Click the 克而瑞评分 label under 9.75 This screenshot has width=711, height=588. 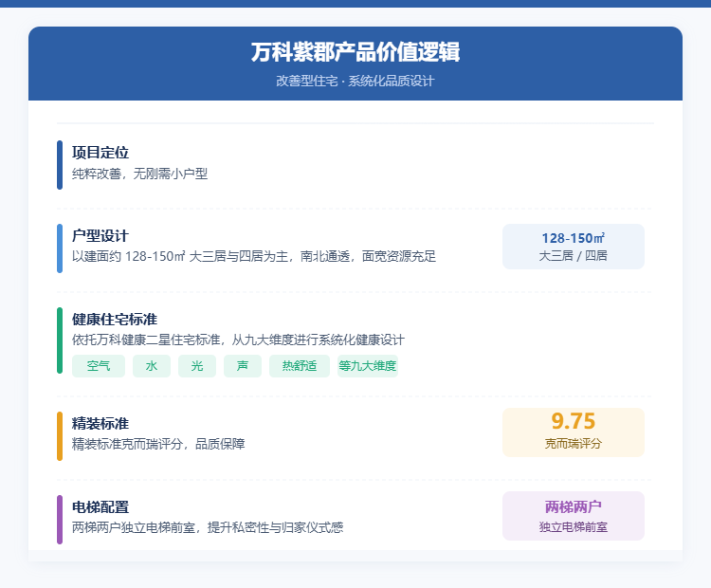pos(574,444)
